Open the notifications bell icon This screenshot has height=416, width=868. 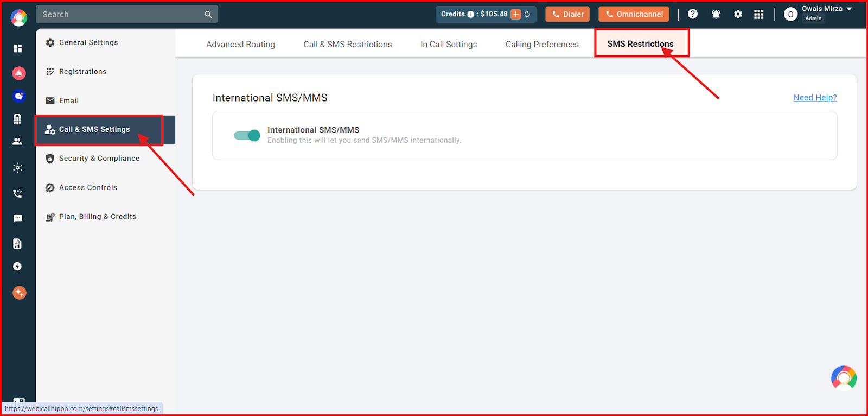[716, 14]
